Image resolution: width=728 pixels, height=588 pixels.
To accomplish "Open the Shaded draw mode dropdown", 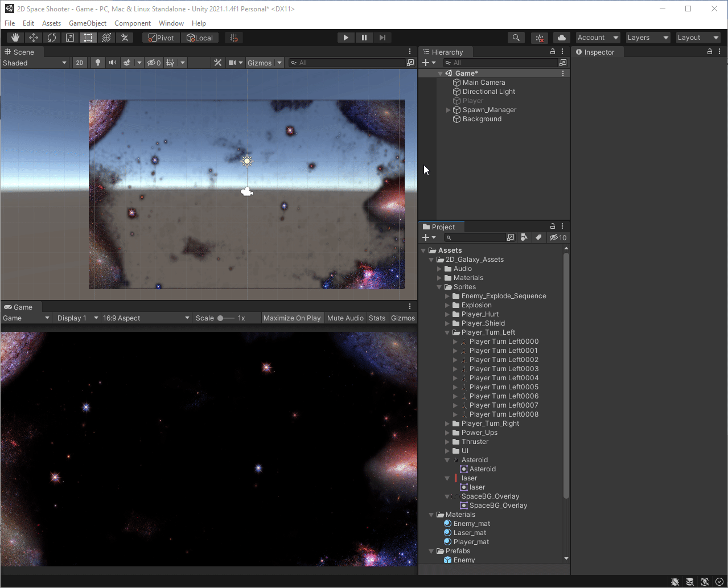I will coord(35,63).
